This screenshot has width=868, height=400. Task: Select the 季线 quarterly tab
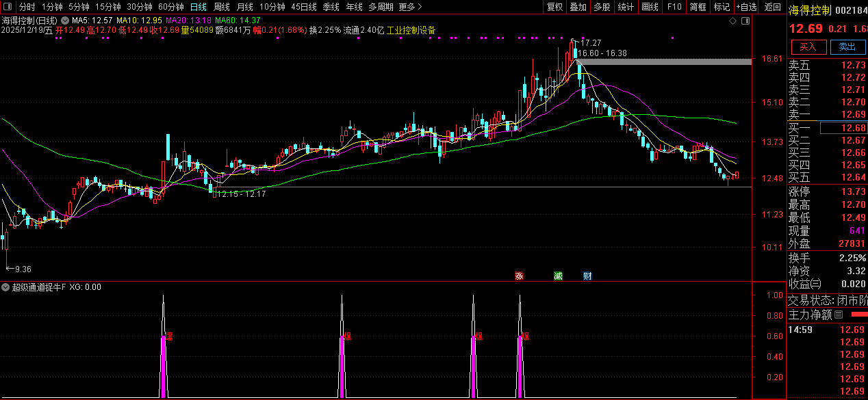pos(331,7)
